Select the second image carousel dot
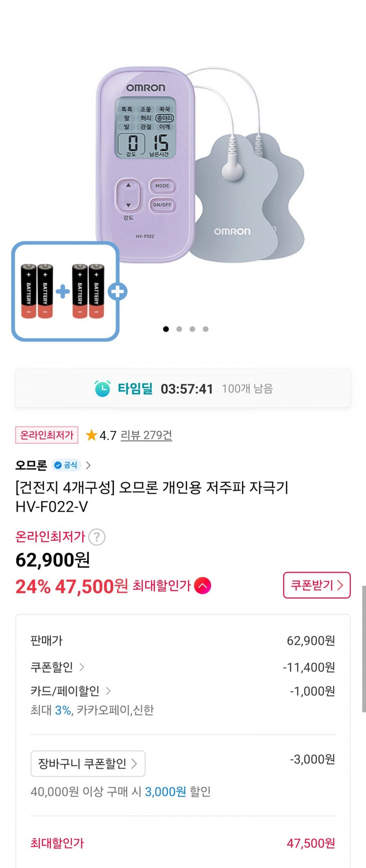Image resolution: width=366 pixels, height=868 pixels. (179, 329)
